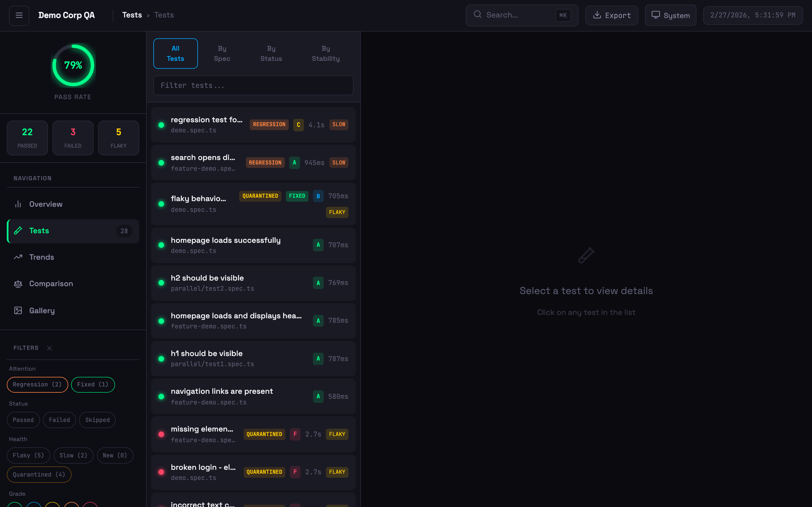Viewport: 812px width, 507px height.
Task: Switch to the By Spec tab
Action: coord(222,54)
